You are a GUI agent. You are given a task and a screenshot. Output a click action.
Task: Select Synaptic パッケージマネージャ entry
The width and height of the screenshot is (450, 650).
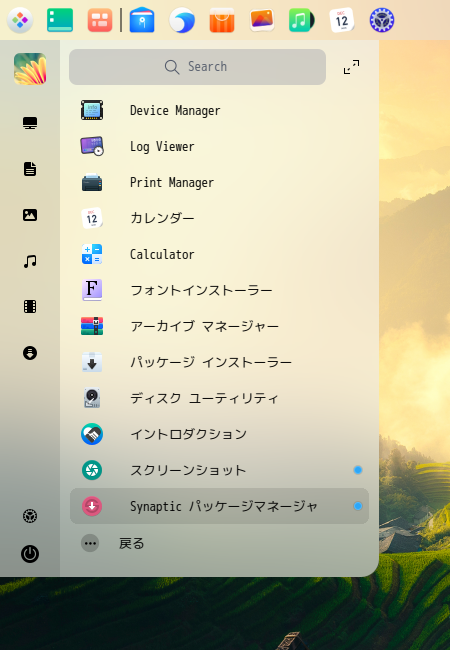(219, 506)
